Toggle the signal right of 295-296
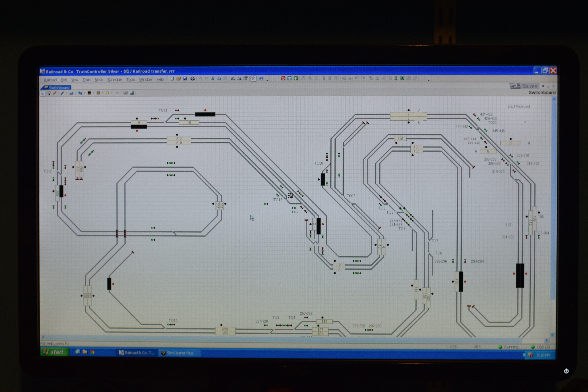Image resolution: width=588 pixels, height=392 pixels. (453, 261)
